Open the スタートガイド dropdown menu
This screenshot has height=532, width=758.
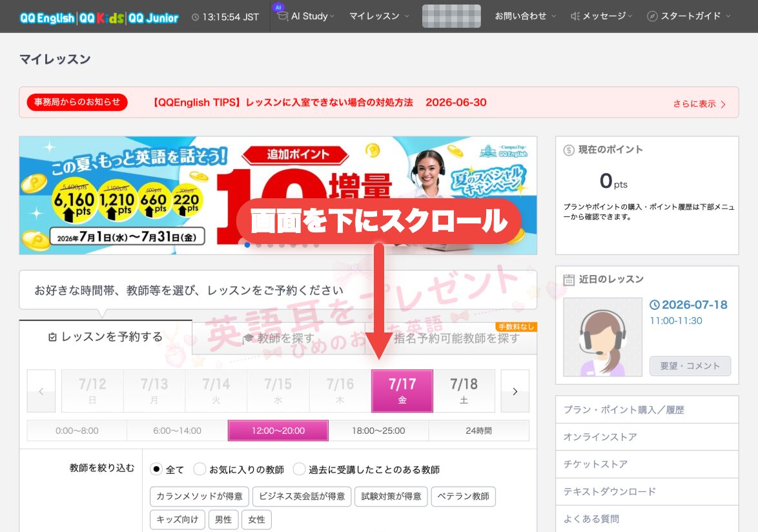(689, 16)
